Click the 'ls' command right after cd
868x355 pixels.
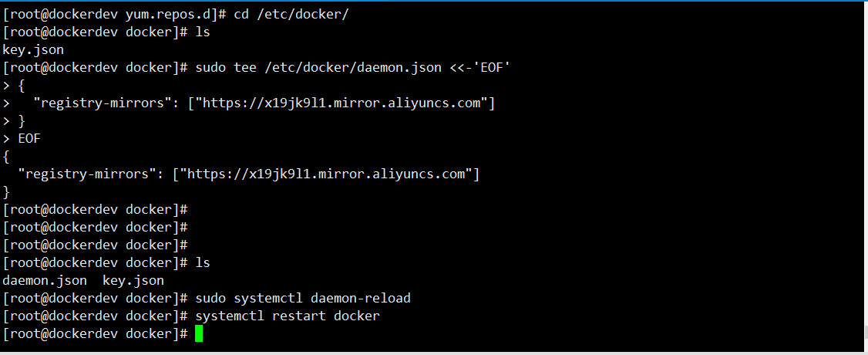203,32
